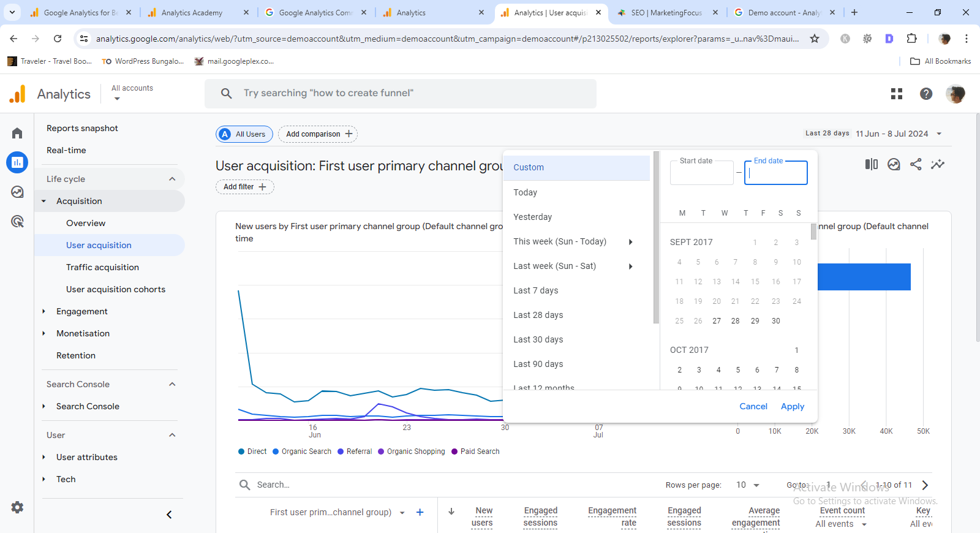Click the Analytics logo
980x533 pixels.
click(x=50, y=94)
